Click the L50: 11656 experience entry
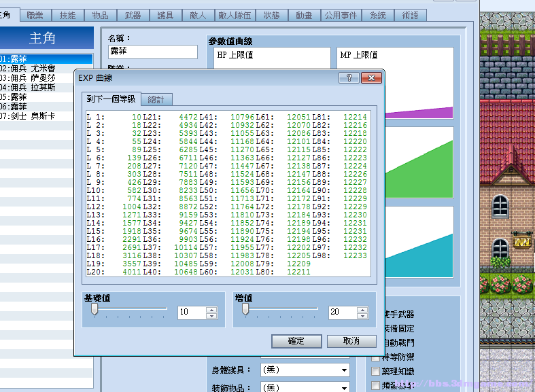The height and width of the screenshot is (392, 535). (x=227, y=190)
